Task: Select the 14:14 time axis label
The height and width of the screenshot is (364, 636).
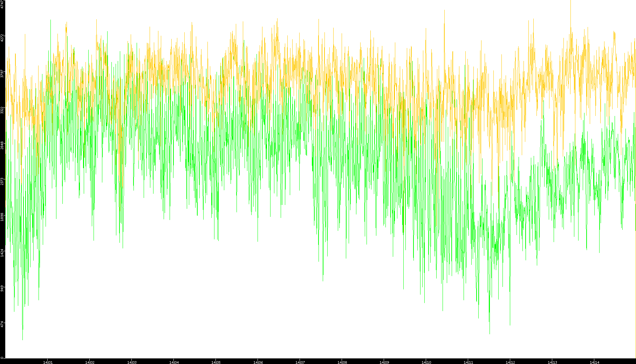Action: click(594, 362)
